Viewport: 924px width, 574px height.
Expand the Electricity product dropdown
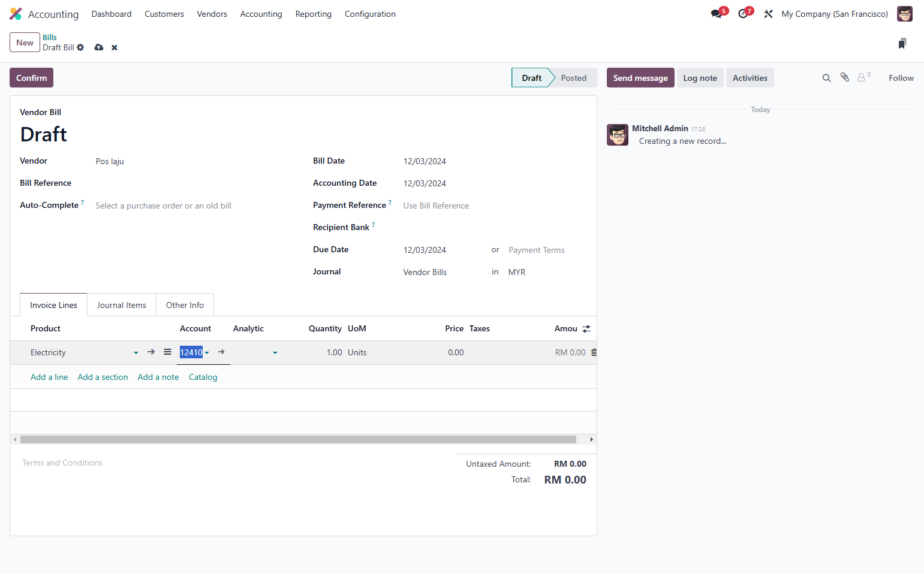[x=136, y=353]
